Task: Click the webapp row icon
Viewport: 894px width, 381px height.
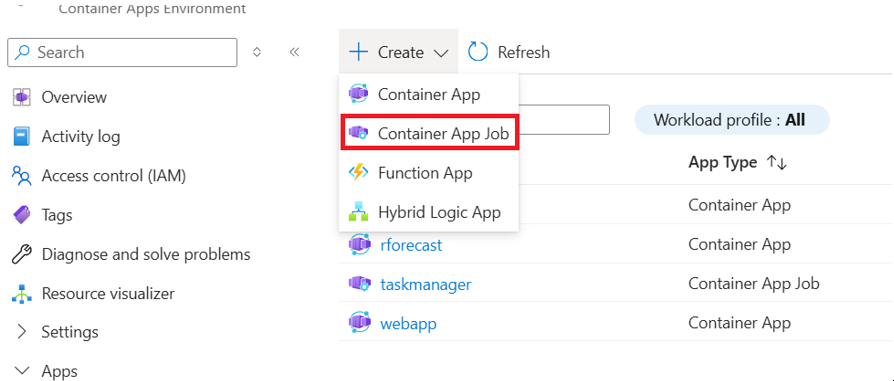Action: point(359,323)
